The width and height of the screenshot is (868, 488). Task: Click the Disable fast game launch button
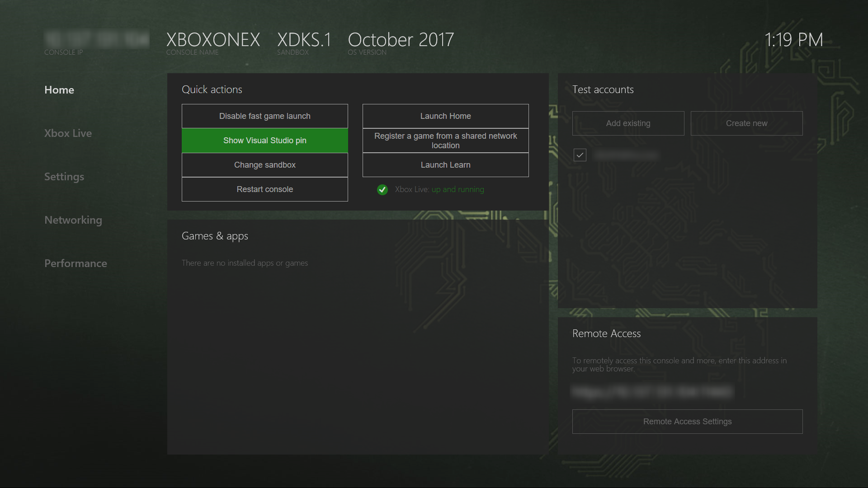[264, 116]
